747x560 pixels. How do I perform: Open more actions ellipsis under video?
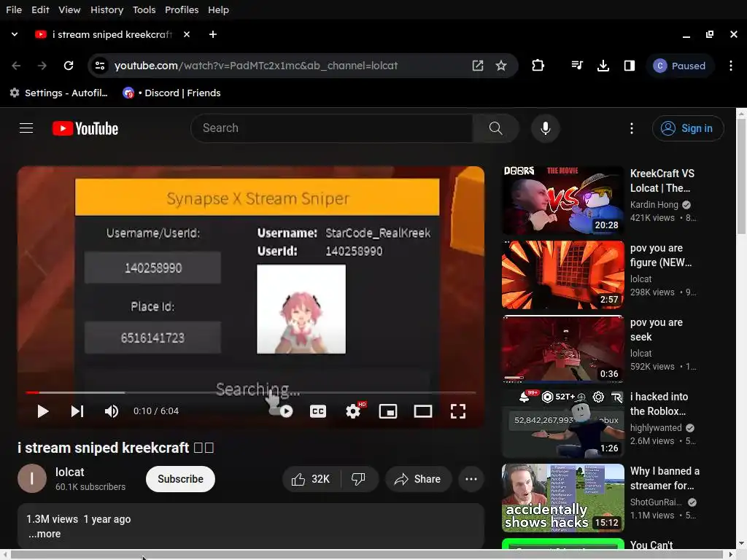pyautogui.click(x=471, y=479)
